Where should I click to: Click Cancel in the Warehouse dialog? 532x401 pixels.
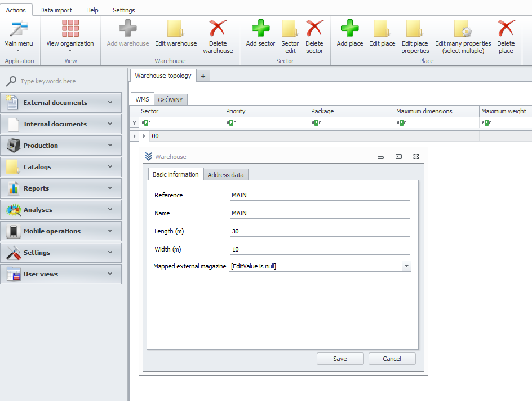(x=392, y=359)
